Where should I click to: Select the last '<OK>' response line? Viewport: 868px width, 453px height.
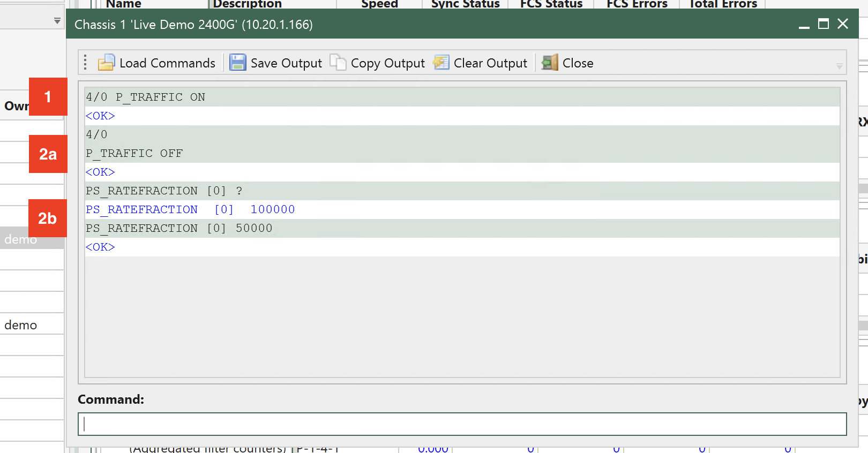(462, 247)
